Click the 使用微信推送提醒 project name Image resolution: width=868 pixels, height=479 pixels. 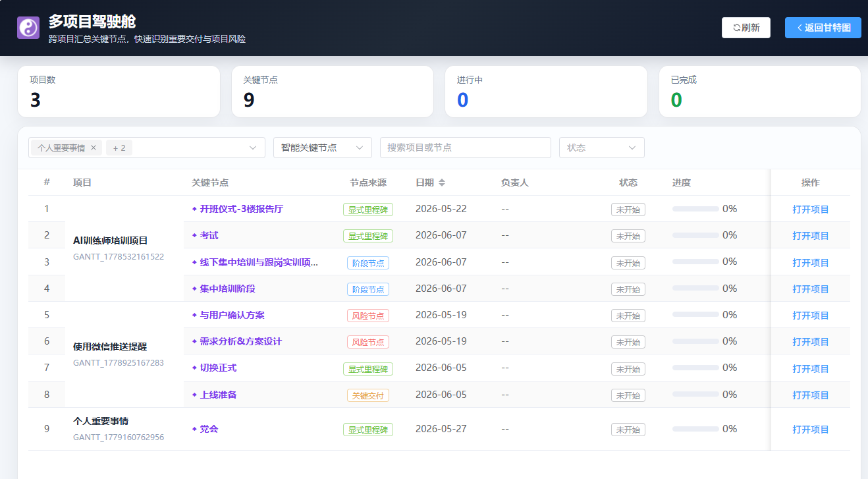tap(110, 347)
